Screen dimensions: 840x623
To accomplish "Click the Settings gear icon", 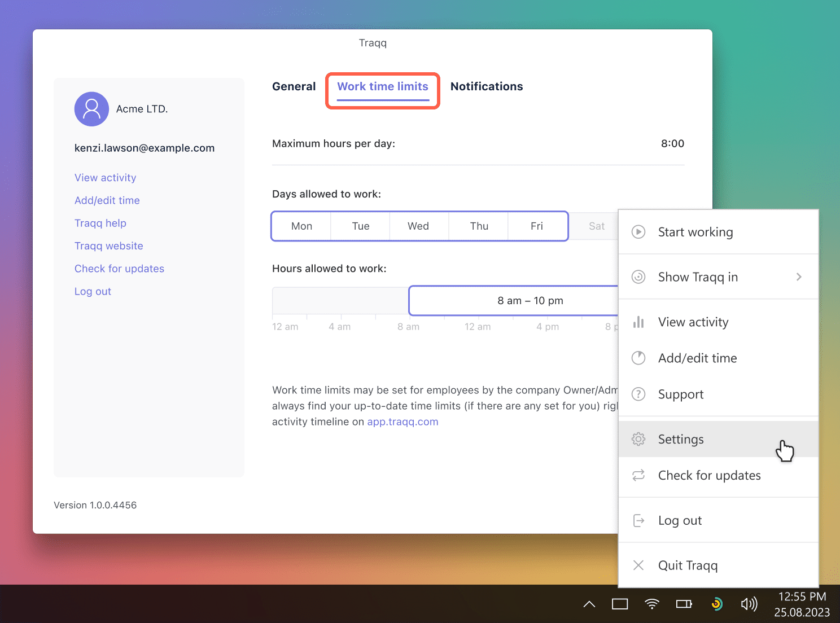I will click(638, 439).
